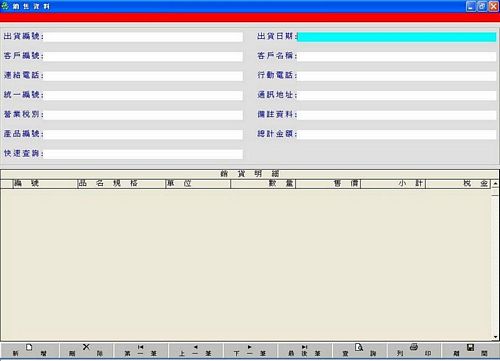Click the 品名規格 column header
This screenshot has width=500, height=361.
pos(121,183)
